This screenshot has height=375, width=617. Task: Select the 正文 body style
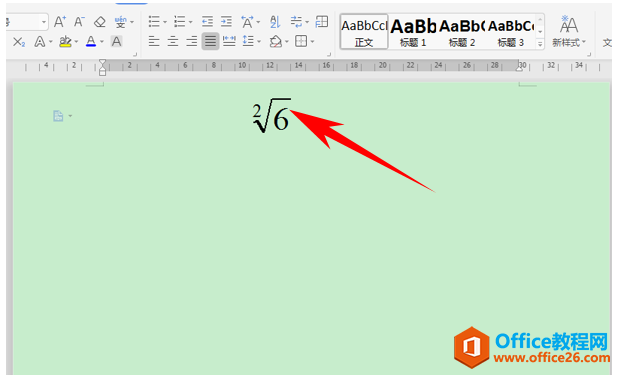pos(364,32)
